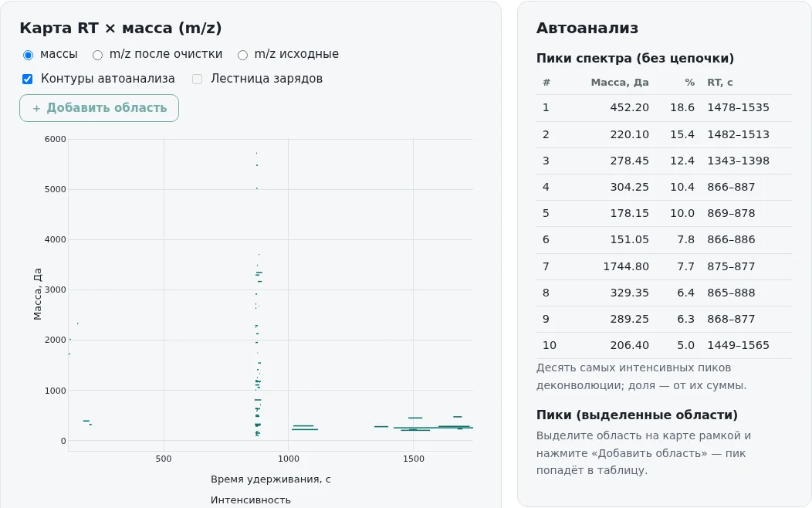Click «Пики спектра (без цепочки)» heading
The image size is (812, 508).
635,59
